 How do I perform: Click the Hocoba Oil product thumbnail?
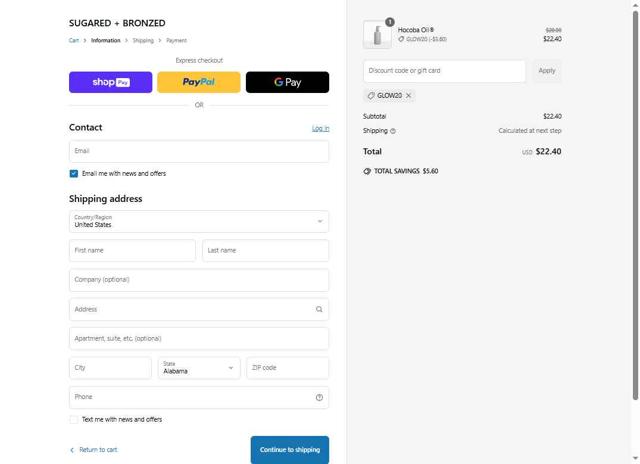click(x=377, y=35)
